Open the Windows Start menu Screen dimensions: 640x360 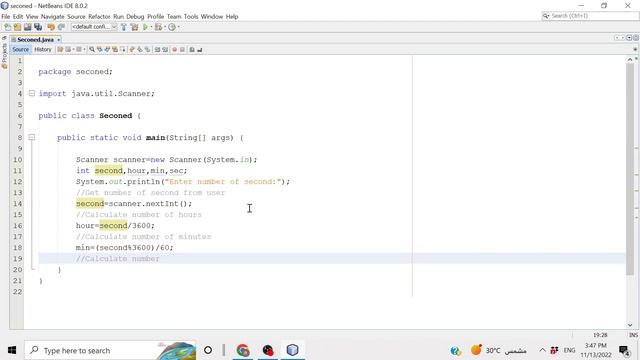12,350
